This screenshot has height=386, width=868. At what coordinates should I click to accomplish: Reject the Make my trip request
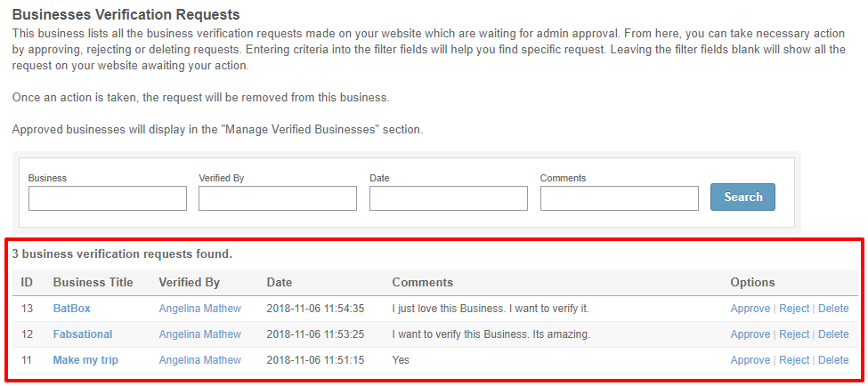(x=794, y=360)
